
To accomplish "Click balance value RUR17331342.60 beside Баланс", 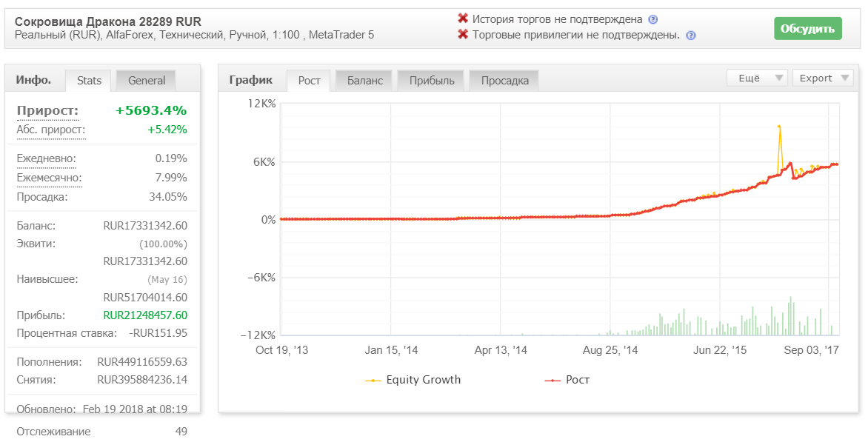I will [145, 226].
